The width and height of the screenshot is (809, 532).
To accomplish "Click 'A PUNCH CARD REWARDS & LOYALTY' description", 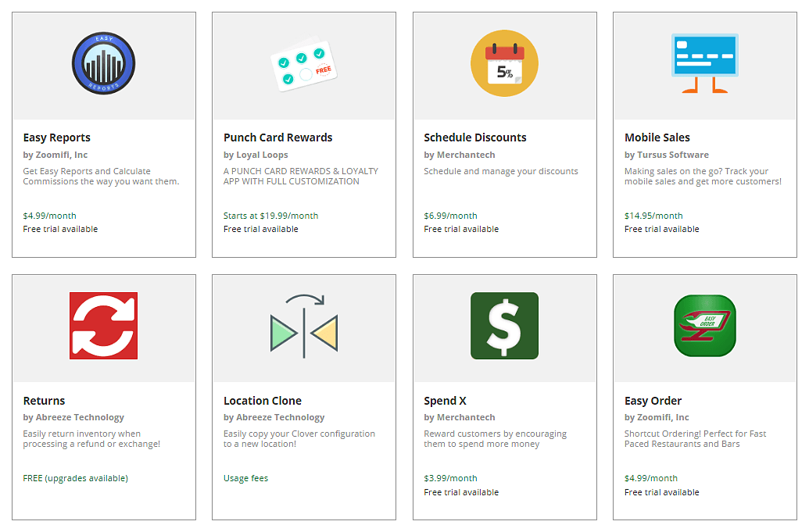I will click(x=301, y=177).
